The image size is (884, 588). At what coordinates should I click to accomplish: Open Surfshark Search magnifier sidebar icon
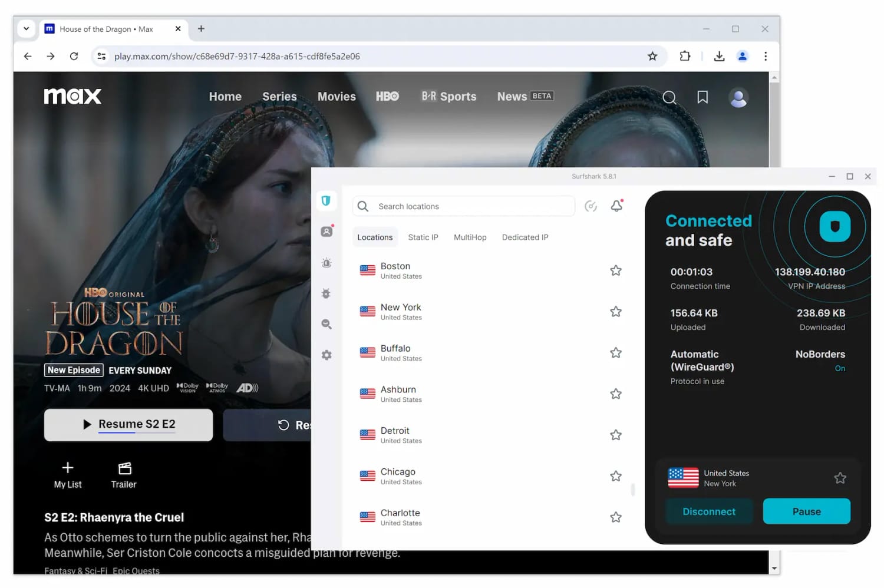(326, 324)
